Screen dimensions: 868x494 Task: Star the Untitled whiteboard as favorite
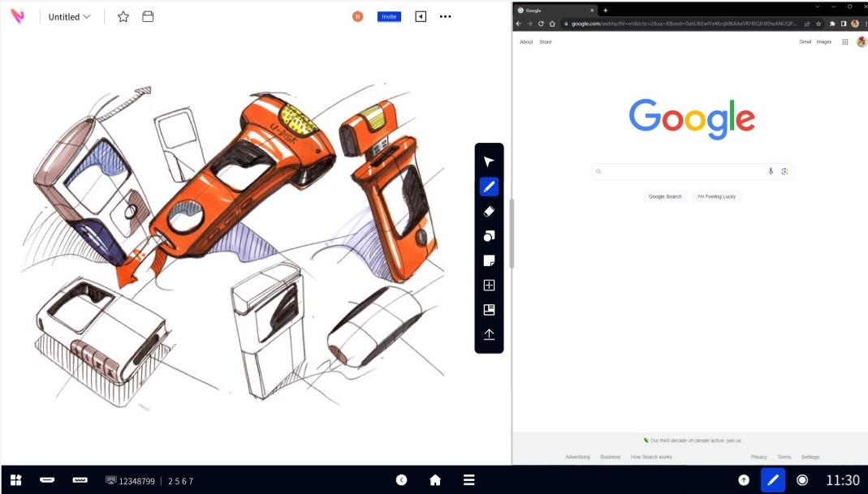[123, 16]
